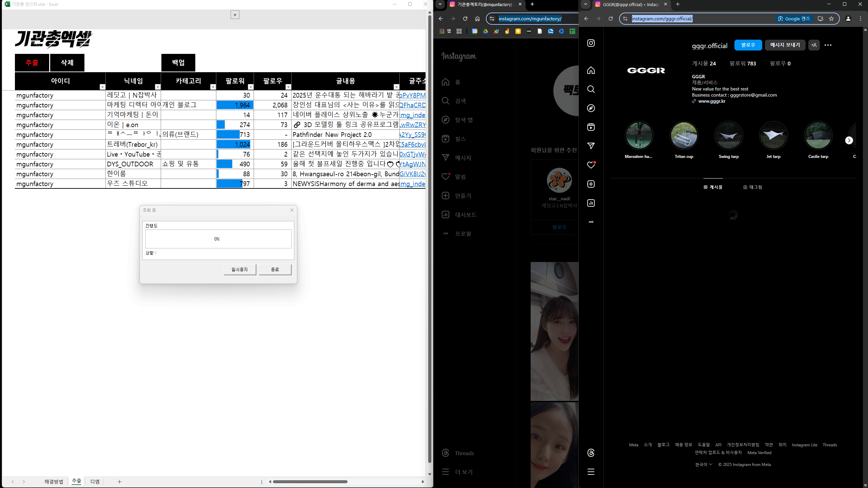Expand outline plus button above Excel sheet
This screenshot has height=488, width=868.
click(x=235, y=15)
